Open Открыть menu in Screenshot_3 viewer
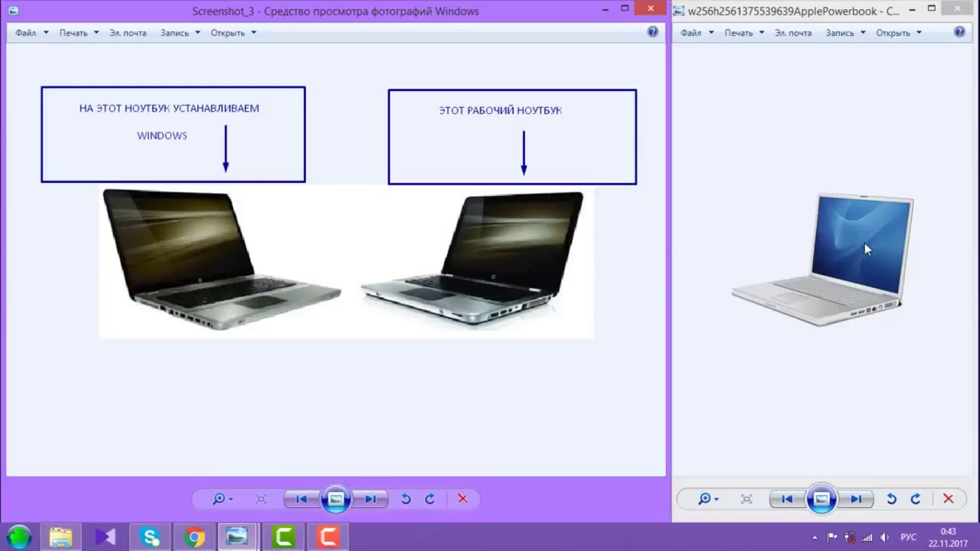Image resolution: width=980 pixels, height=551 pixels. [x=233, y=33]
